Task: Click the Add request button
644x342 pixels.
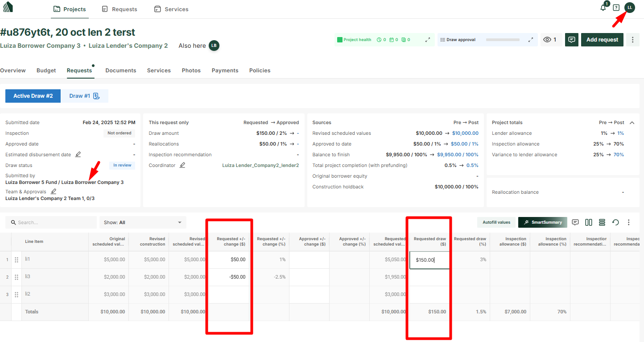Action: [602, 40]
